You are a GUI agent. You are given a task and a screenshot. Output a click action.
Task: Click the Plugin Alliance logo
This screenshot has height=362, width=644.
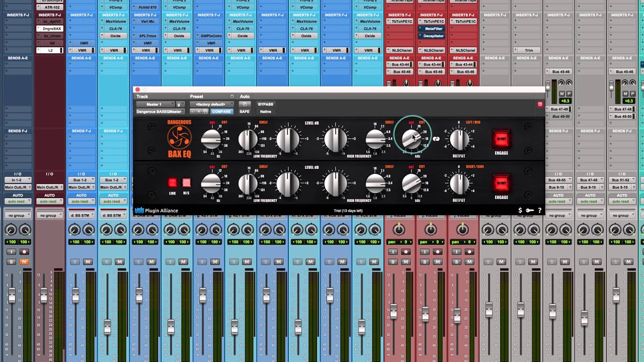156,211
